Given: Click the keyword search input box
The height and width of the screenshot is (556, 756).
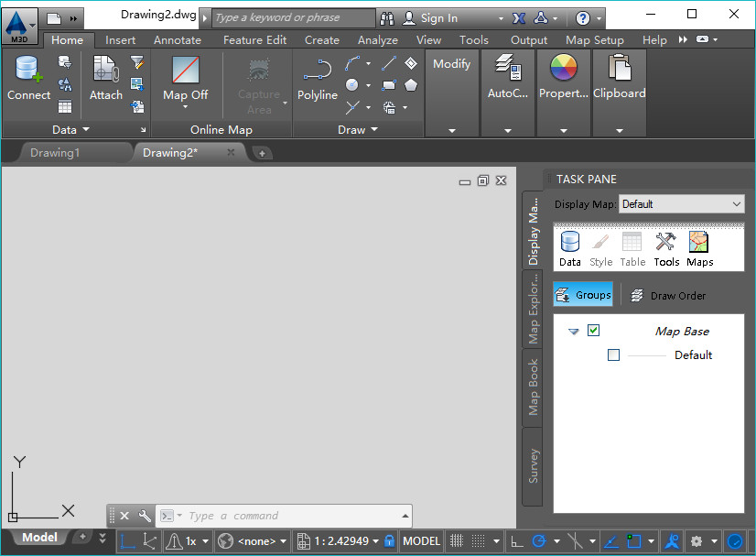Looking at the screenshot, I should coord(294,17).
